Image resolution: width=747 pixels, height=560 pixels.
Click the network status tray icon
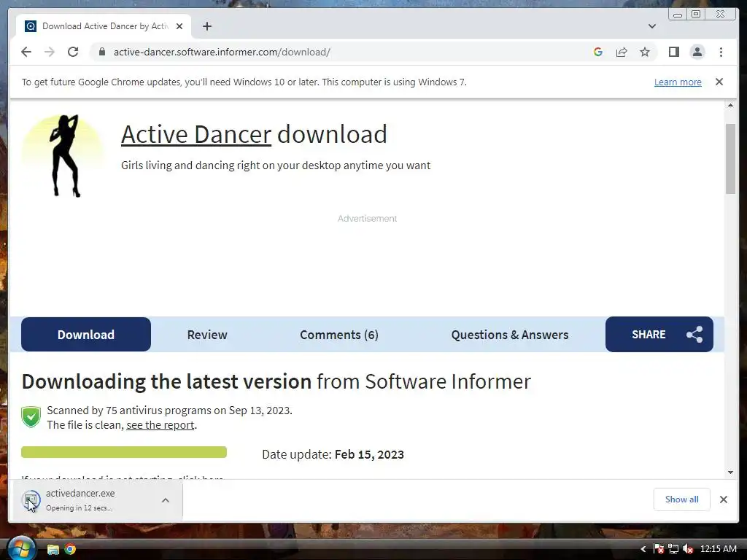coord(673,549)
